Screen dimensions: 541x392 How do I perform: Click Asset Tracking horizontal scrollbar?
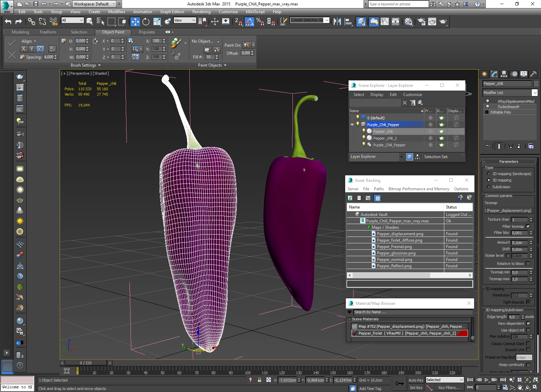point(392,275)
